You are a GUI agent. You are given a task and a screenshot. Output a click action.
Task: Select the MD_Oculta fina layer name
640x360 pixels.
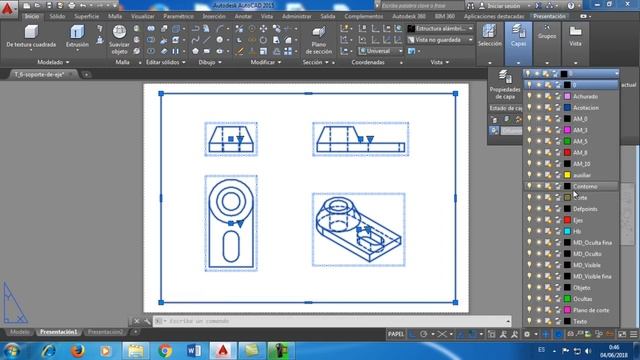tap(592, 242)
